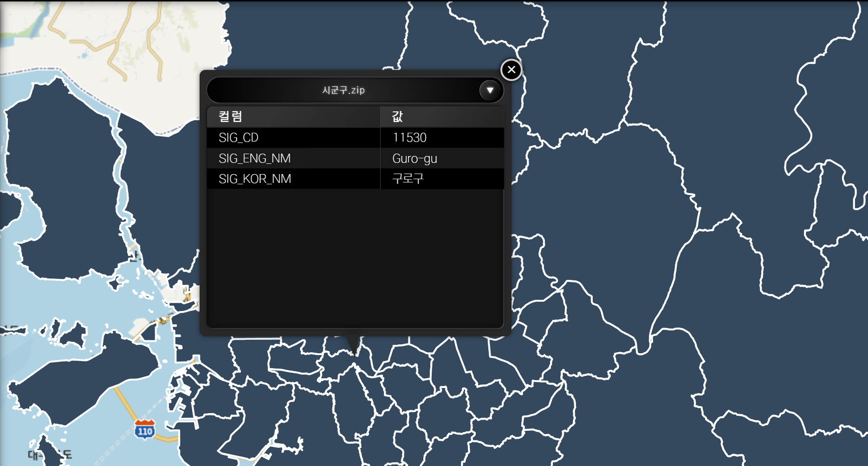Click the 값 column header
This screenshot has width=868, height=466.
click(398, 116)
